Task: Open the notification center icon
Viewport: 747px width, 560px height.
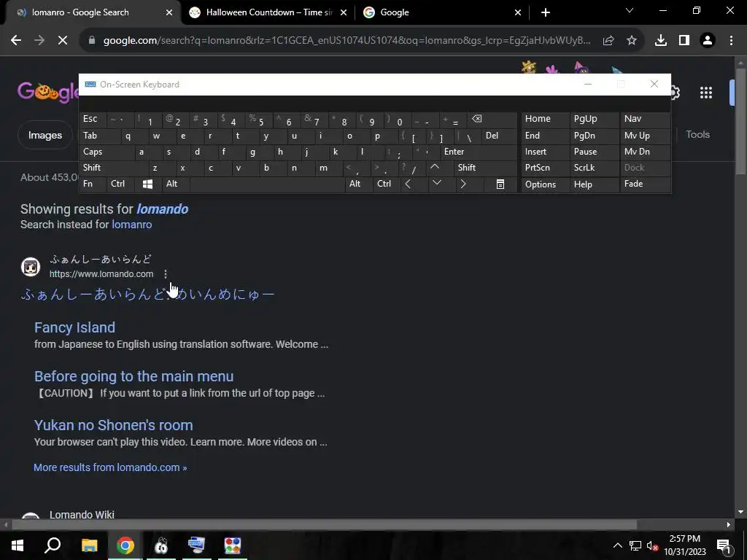Action: (724, 545)
